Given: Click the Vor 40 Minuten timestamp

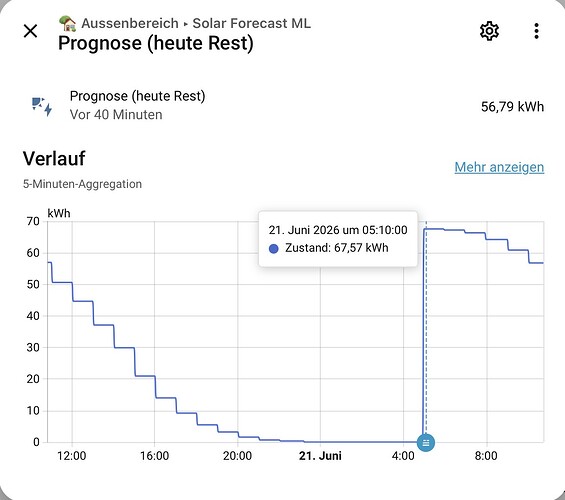Looking at the screenshot, I should pos(116,115).
